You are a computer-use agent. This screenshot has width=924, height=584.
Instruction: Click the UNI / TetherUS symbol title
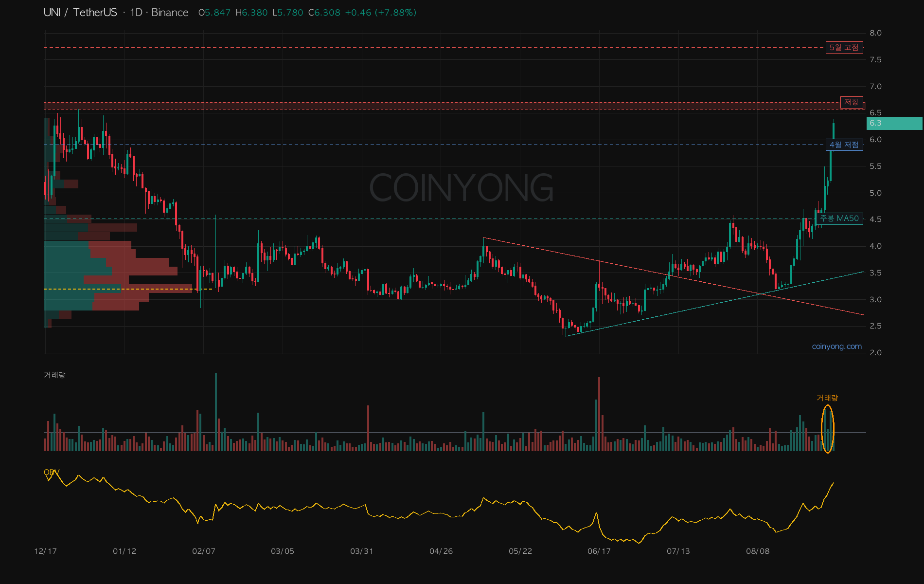[x=80, y=13]
